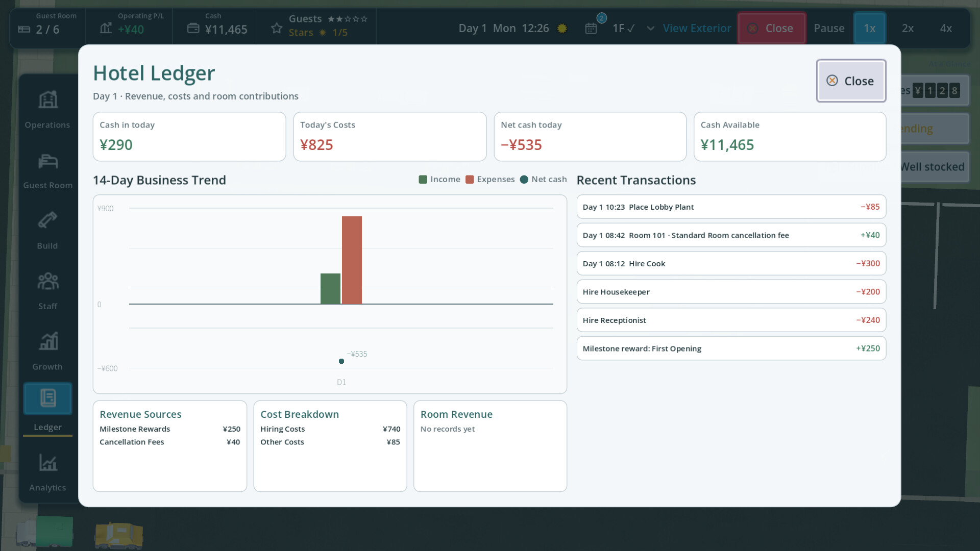Pause the game
The image size is (980, 551).
click(829, 28)
